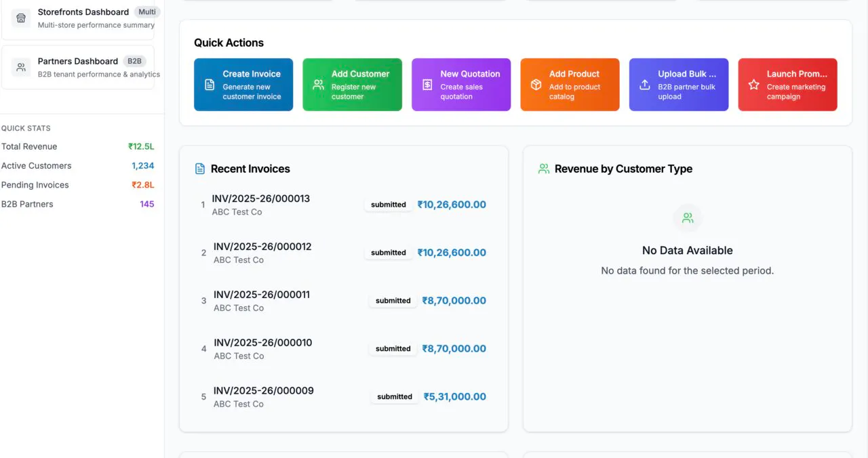This screenshot has height=458, width=868.
Task: Click the Revenue by Customer Type icon
Action: coord(544,169)
